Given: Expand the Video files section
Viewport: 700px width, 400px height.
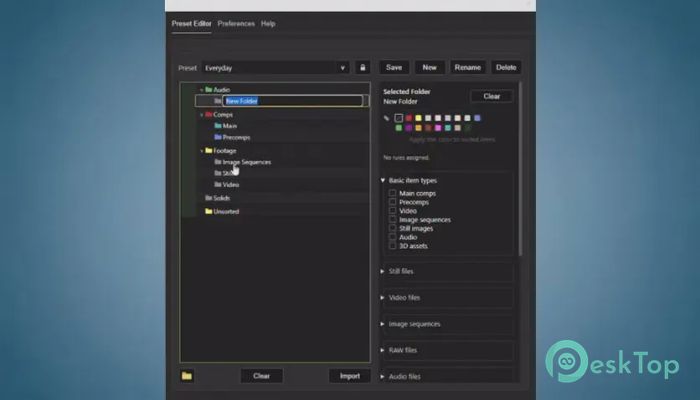Looking at the screenshot, I should point(383,297).
